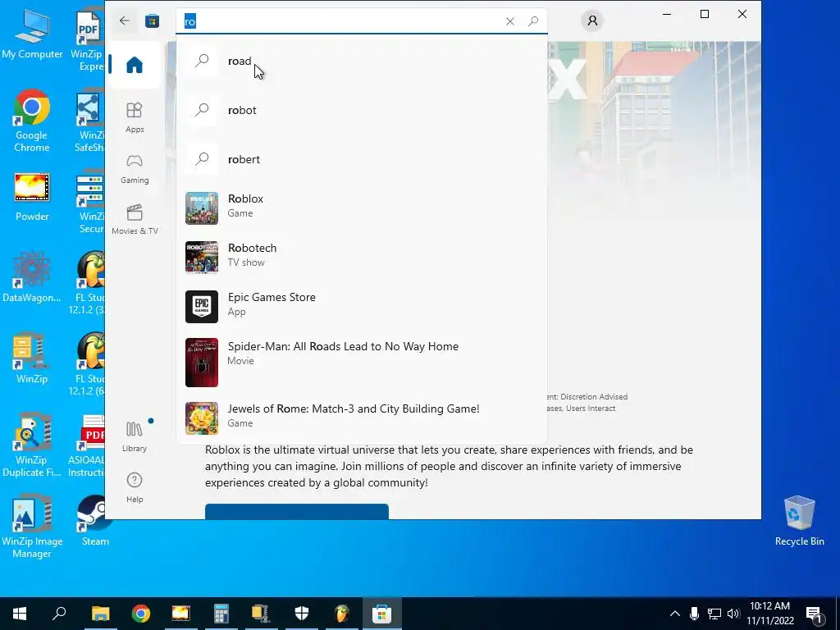Open Powder desktop icon

point(32,197)
